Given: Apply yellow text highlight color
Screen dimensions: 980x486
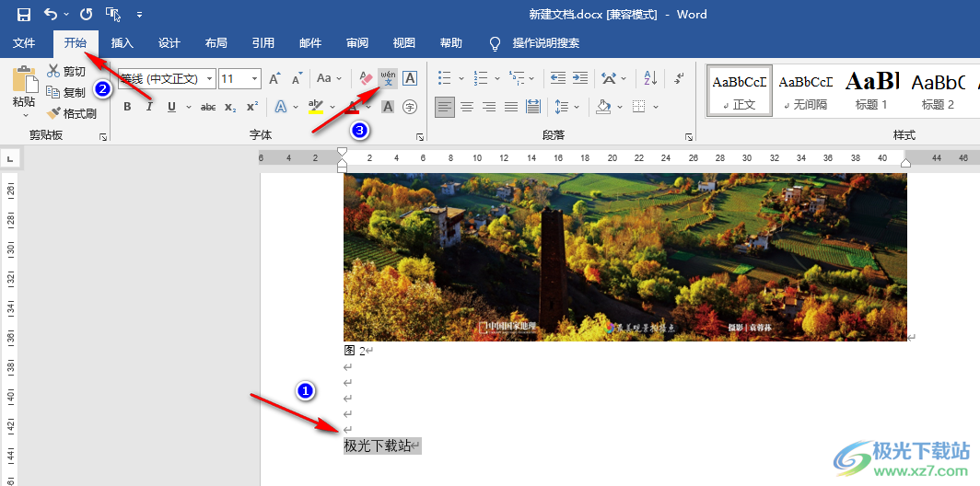Looking at the screenshot, I should point(316,107).
